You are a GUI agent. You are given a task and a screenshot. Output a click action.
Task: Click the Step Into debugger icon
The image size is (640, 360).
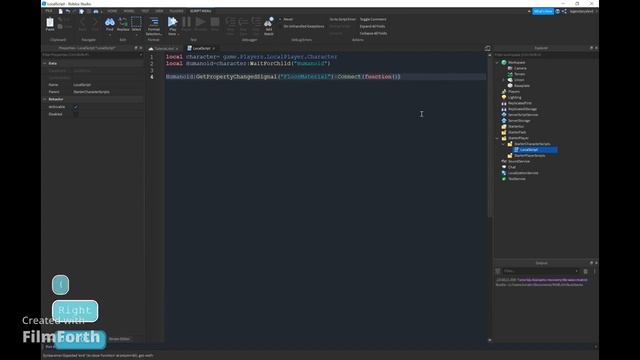(230, 22)
